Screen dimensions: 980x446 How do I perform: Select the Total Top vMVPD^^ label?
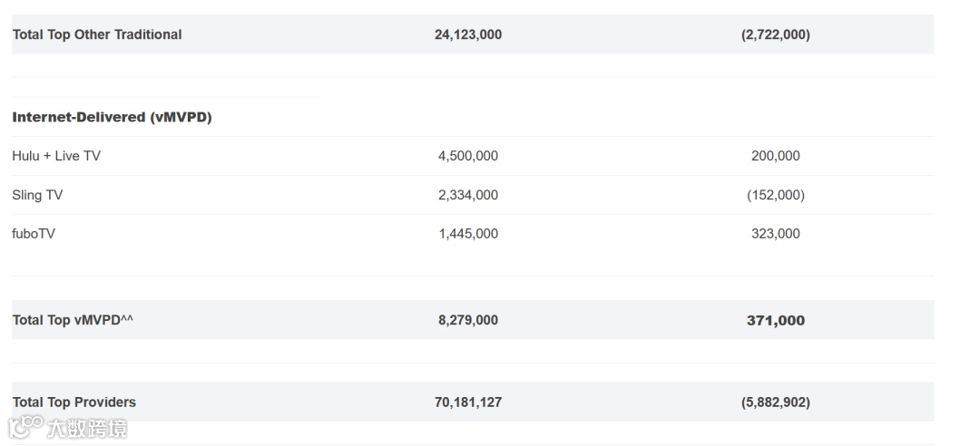(x=73, y=320)
